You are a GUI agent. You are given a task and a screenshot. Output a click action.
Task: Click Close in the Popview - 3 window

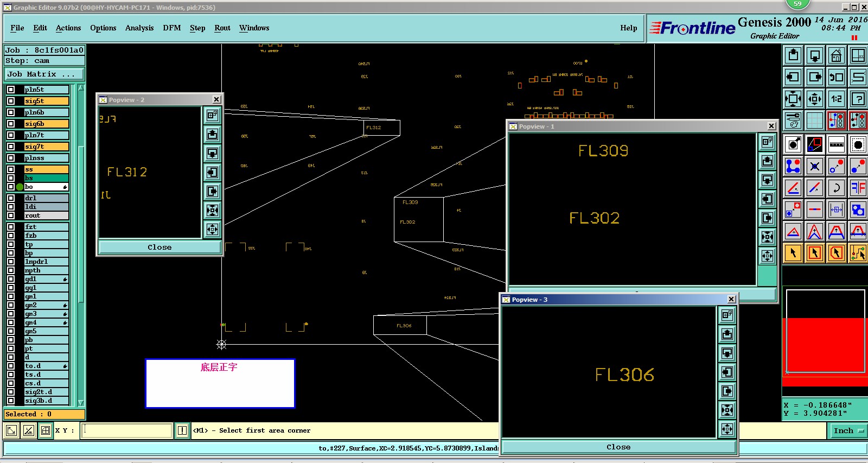click(618, 447)
